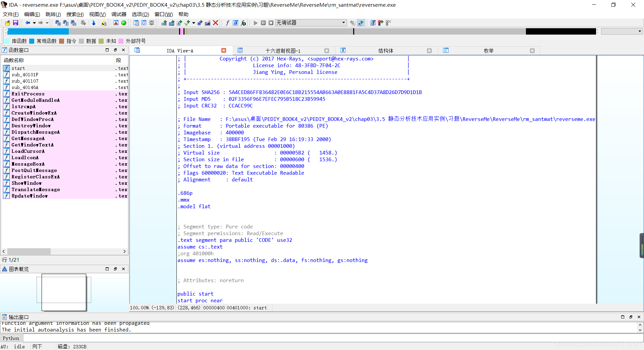Click the red triangle toolbar icon
644x350 pixels.
tap(116, 23)
